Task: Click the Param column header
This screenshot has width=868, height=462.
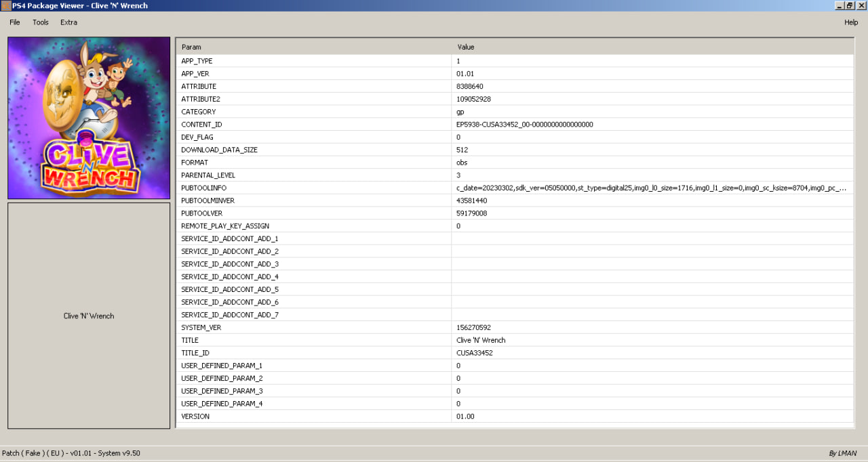Action: tap(314, 47)
